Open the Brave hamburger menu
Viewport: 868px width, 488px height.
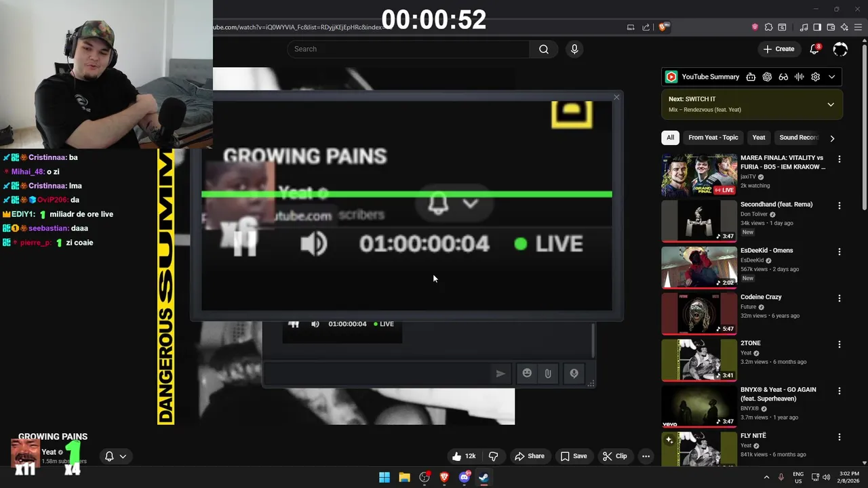[859, 27]
